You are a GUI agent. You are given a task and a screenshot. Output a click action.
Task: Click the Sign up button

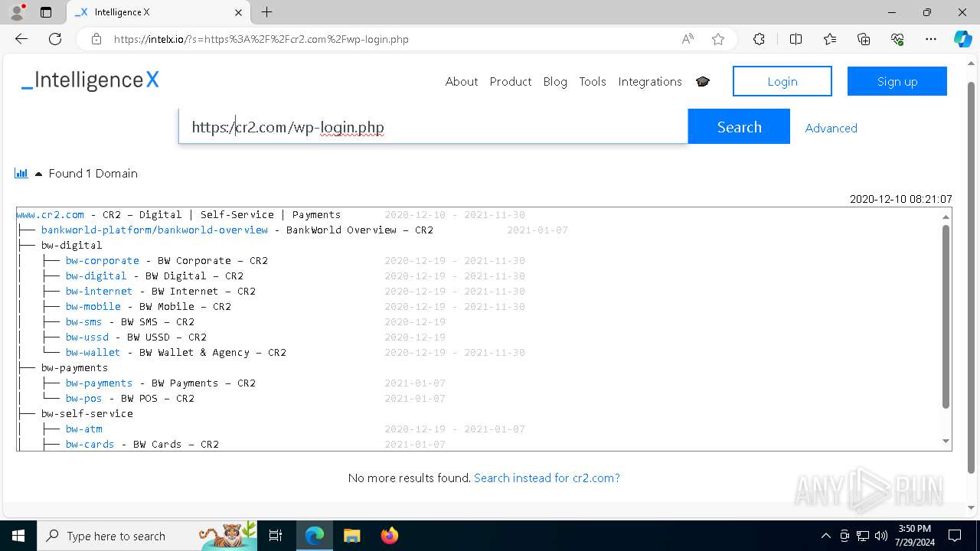tap(897, 81)
